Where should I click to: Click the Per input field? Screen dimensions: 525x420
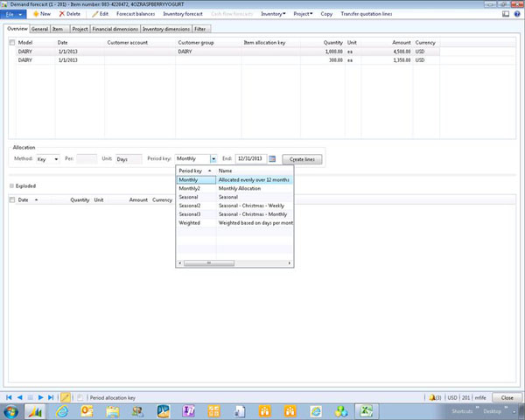[87, 158]
